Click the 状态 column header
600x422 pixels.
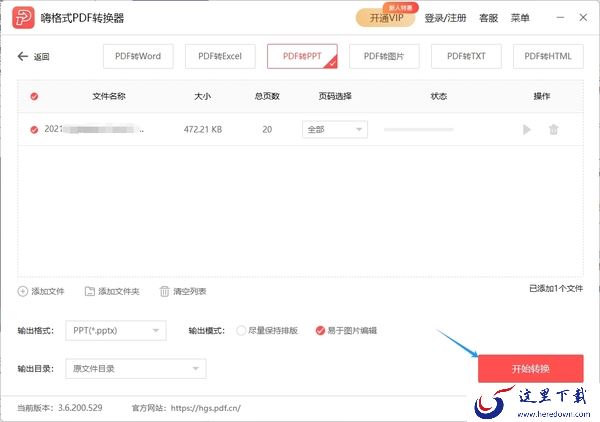(439, 96)
